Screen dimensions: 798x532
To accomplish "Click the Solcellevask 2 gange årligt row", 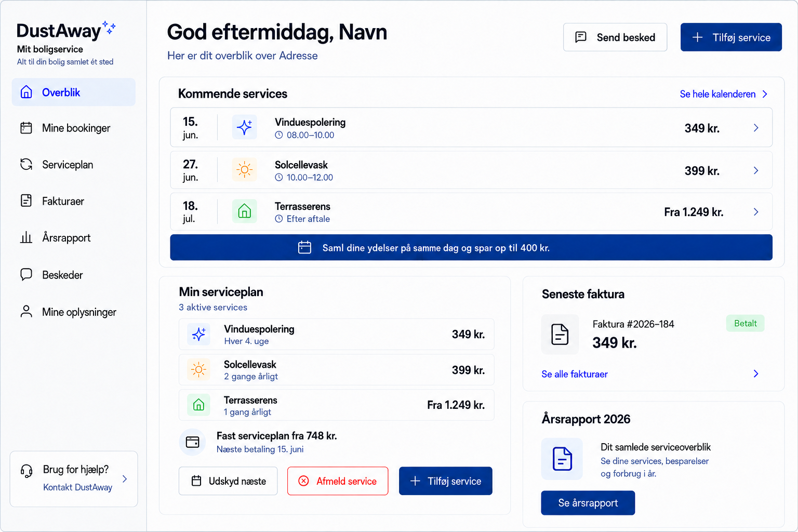I will click(x=337, y=369).
